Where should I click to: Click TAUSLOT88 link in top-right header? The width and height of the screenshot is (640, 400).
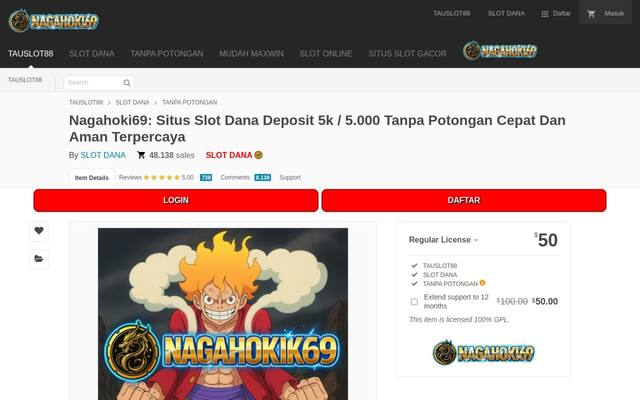(x=452, y=13)
